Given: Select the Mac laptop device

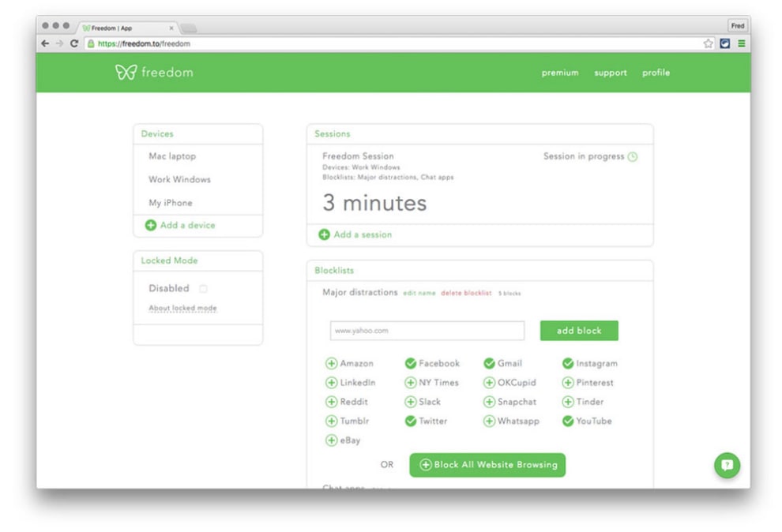Looking at the screenshot, I should coord(172,156).
